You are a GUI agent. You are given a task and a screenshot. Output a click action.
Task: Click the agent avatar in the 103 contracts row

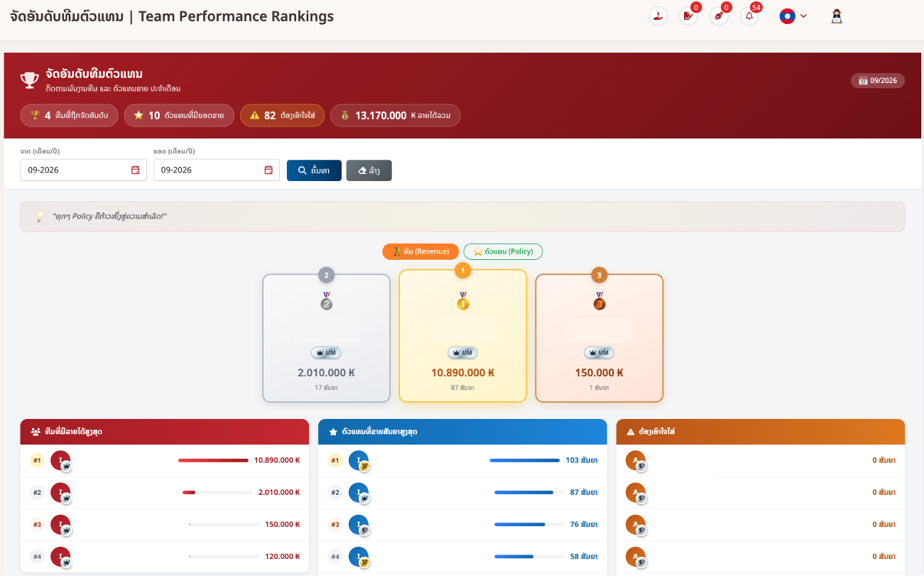359,460
